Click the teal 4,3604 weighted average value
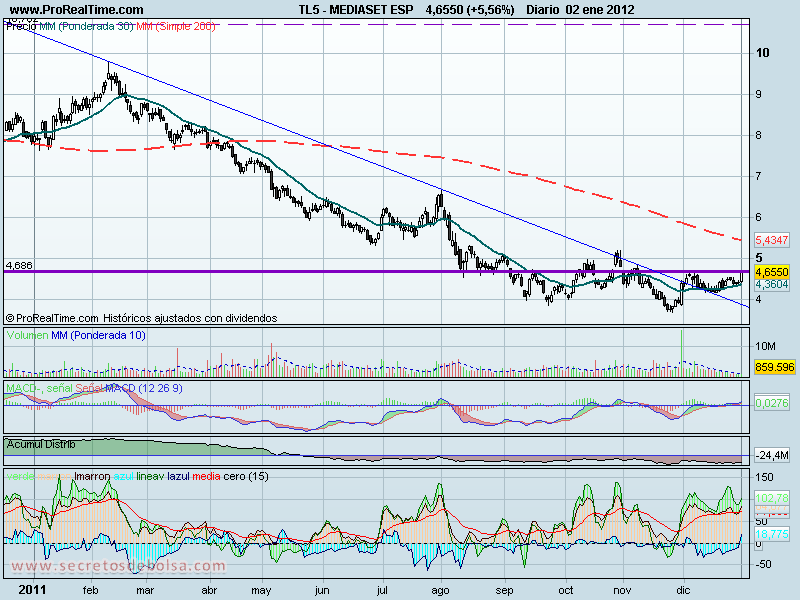The width and height of the screenshot is (800, 600). (771, 284)
